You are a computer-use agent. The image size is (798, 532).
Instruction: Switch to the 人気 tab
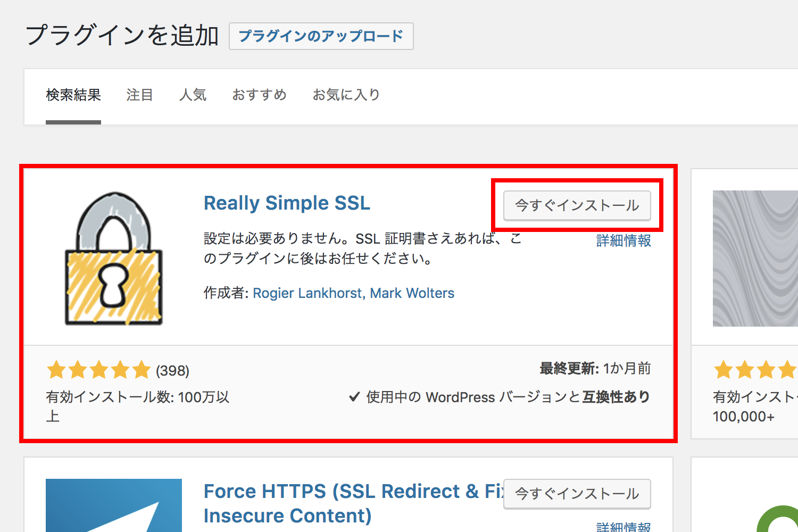(x=193, y=95)
